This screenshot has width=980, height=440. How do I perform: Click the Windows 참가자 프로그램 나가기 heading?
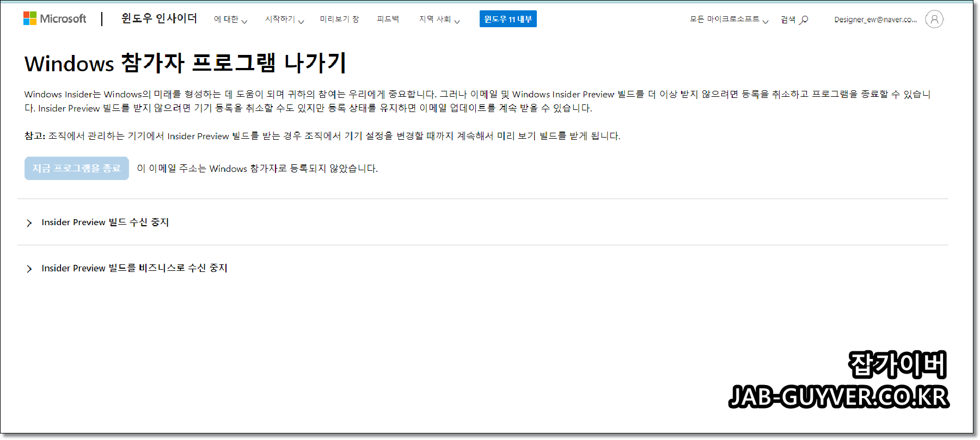coord(186,63)
